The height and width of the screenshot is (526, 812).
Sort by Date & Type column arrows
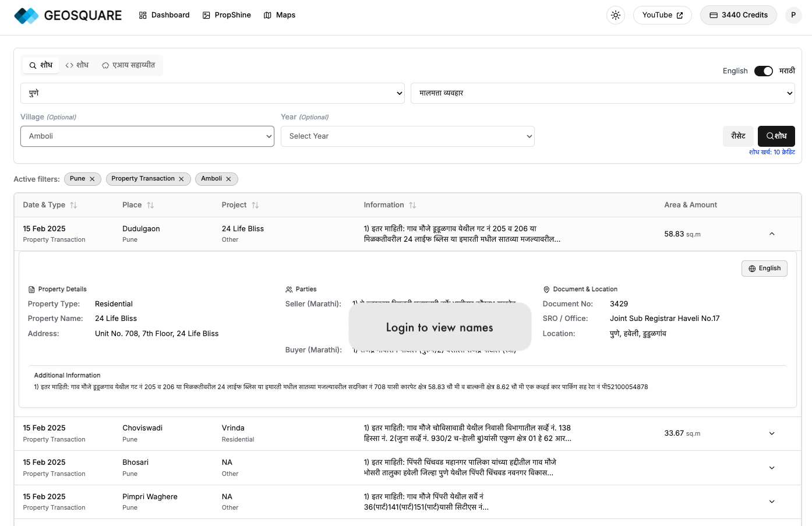pyautogui.click(x=73, y=205)
